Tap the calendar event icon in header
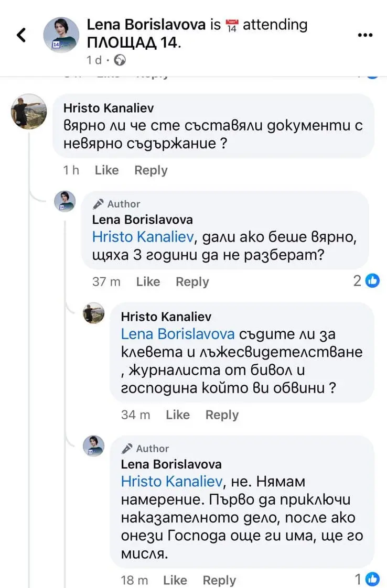 tap(232, 25)
